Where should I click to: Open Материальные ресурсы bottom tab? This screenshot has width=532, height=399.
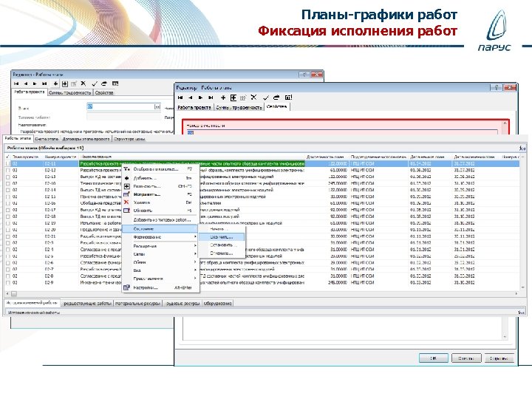pos(137,304)
